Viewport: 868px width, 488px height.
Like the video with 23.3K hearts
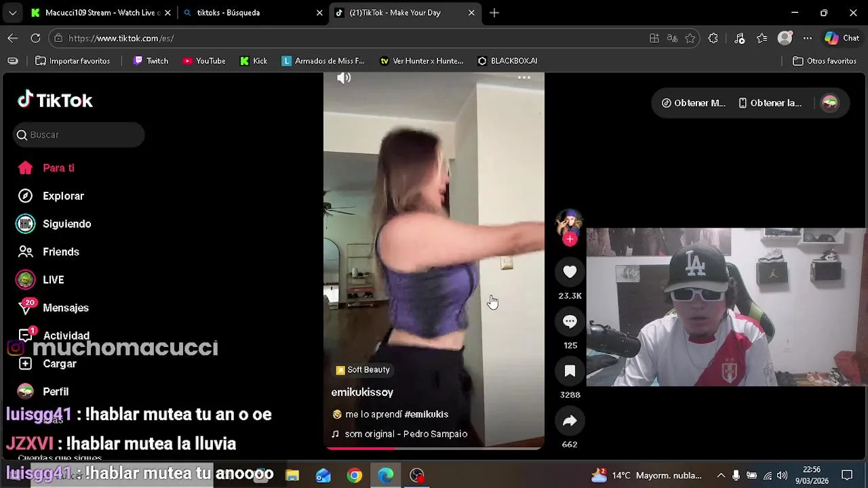pos(570,272)
